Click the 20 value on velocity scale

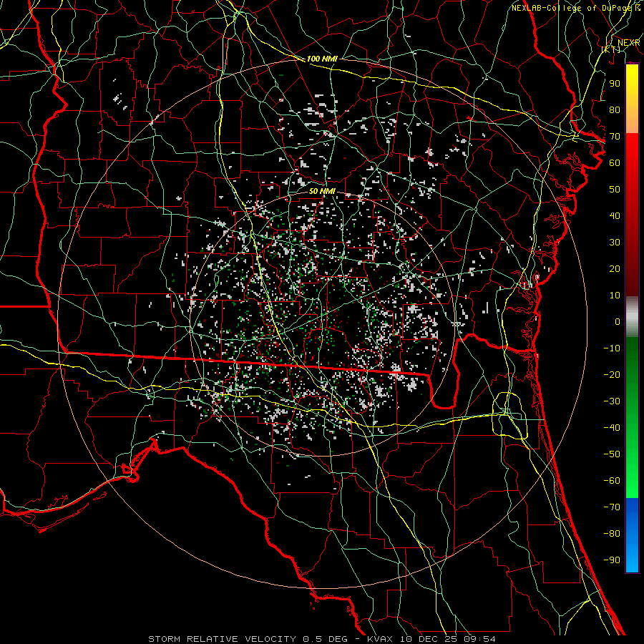615,268
